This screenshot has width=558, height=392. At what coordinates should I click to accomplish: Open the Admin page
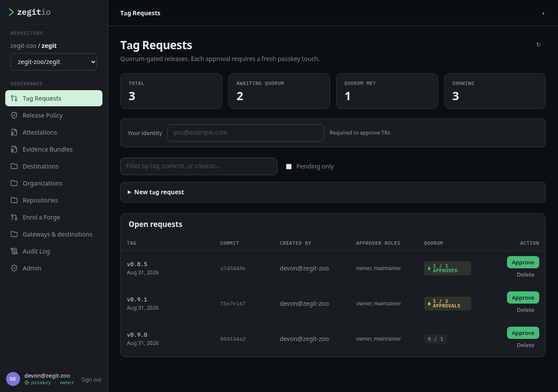click(54, 268)
